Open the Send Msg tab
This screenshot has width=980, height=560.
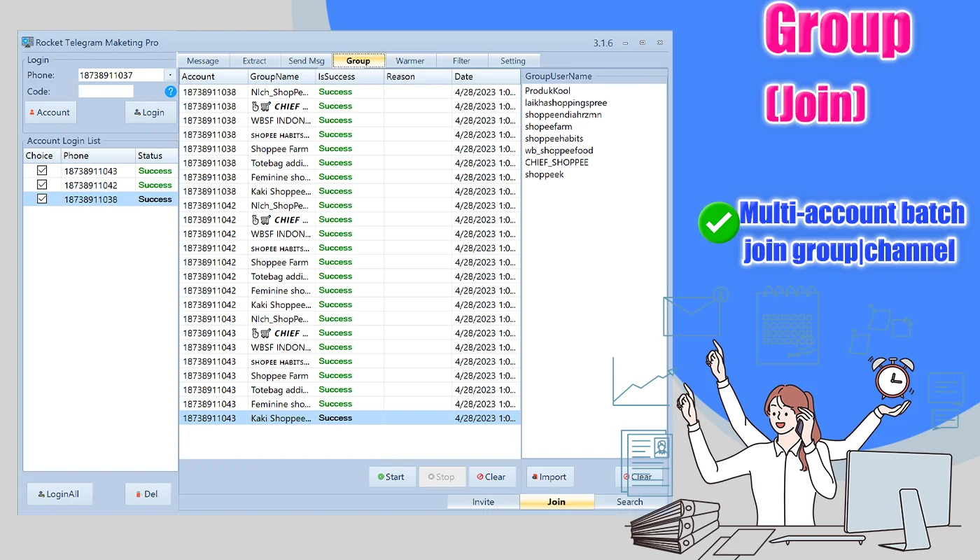307,61
